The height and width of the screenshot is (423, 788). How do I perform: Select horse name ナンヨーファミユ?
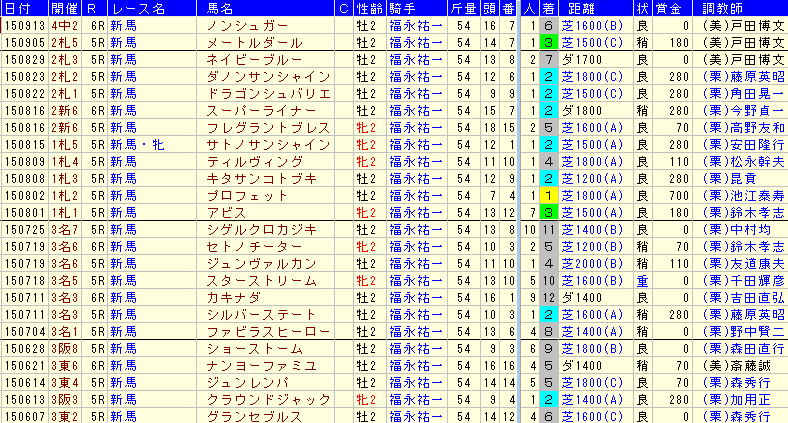261,366
